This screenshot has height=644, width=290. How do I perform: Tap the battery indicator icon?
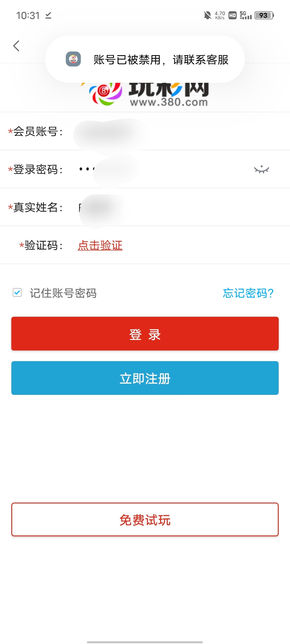point(264,15)
